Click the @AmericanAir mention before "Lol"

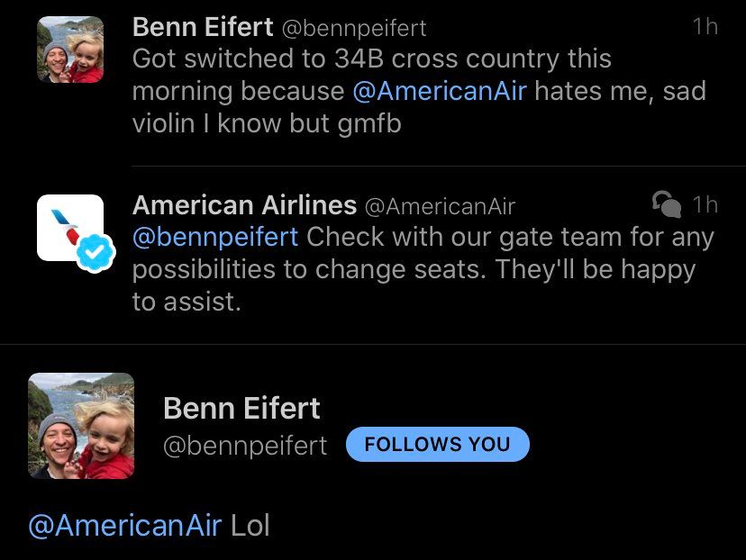(125, 526)
